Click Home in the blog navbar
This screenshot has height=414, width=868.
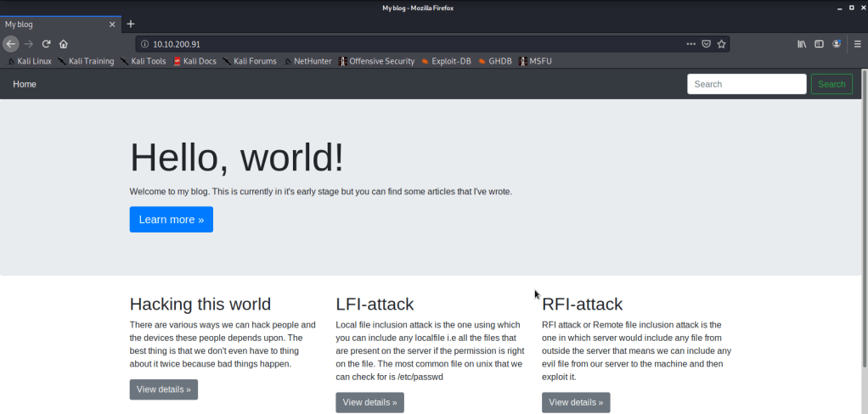point(25,84)
